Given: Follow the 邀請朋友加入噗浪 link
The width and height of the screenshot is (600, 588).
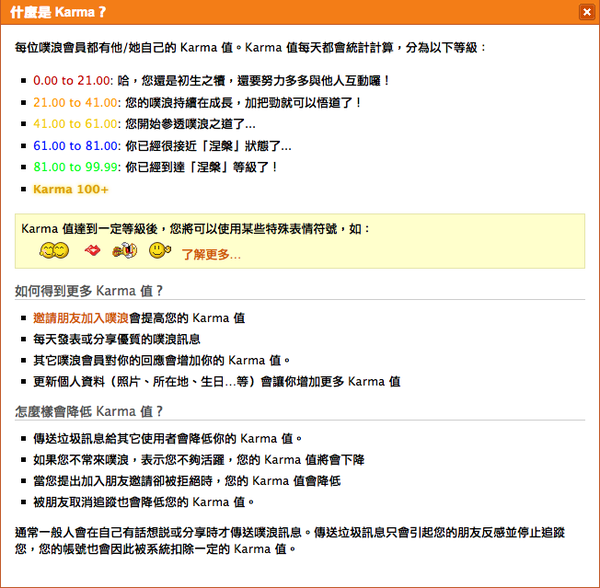Looking at the screenshot, I should coord(81,318).
